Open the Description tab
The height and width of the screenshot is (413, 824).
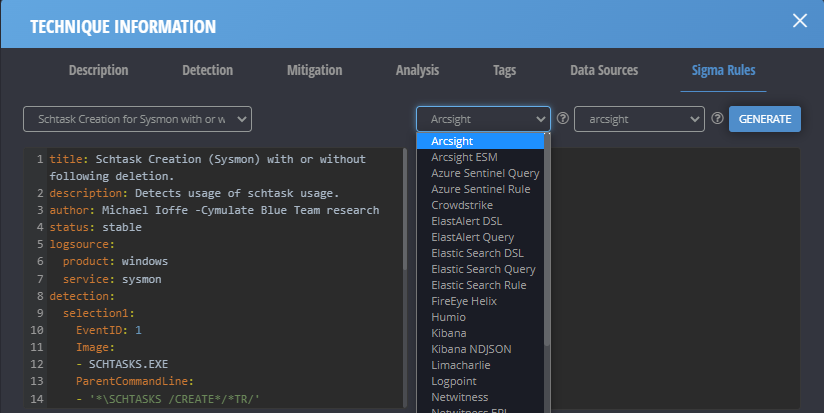click(98, 70)
